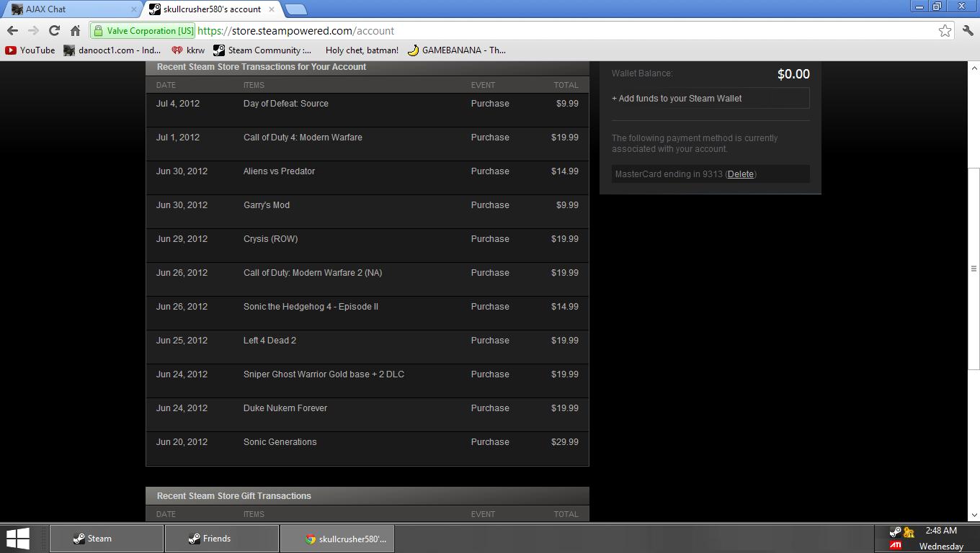
Task: Close the skullcrusher580's account tab
Action: click(271, 9)
